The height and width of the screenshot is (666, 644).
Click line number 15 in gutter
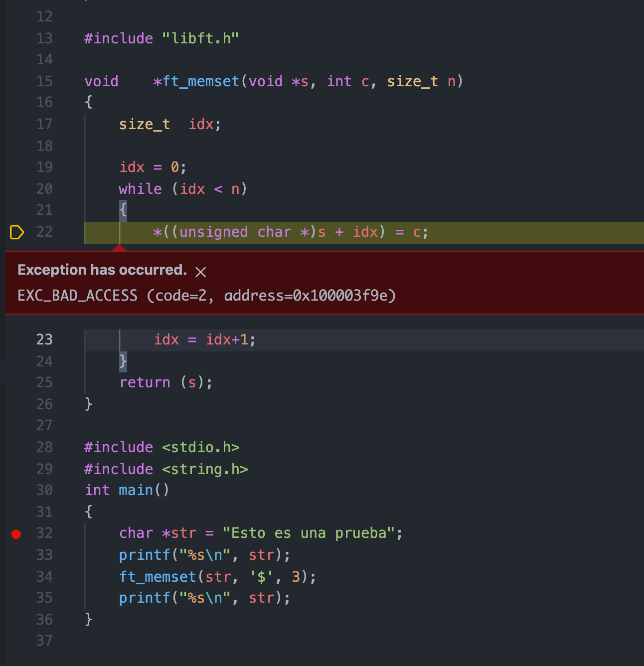point(44,81)
